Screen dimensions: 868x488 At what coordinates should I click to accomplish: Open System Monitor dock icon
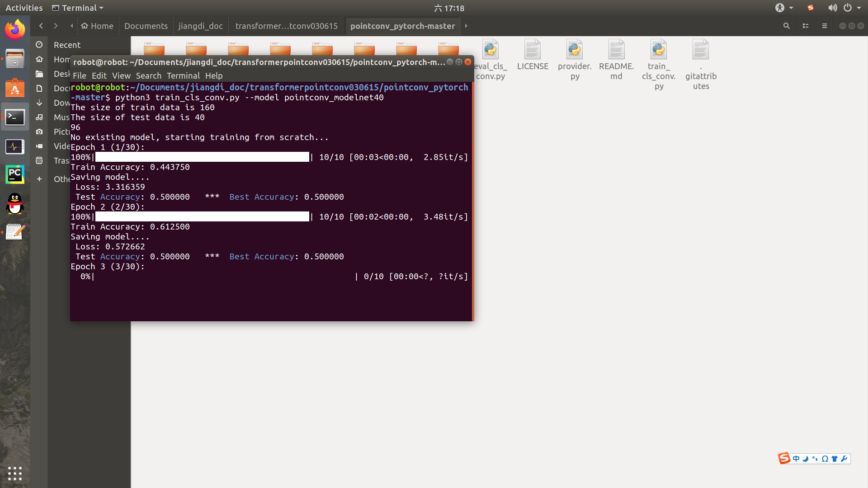coord(15,146)
